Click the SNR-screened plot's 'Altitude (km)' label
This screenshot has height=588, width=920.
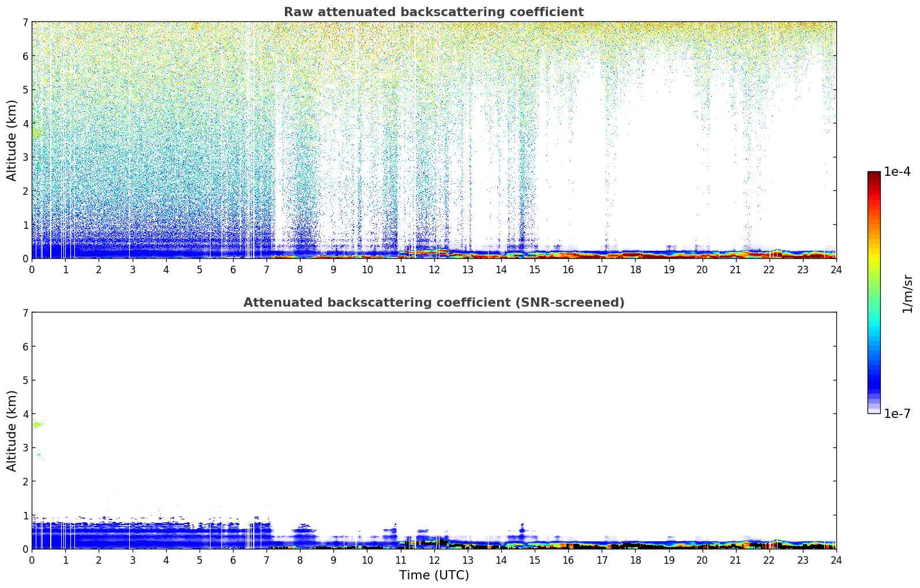tap(12, 431)
